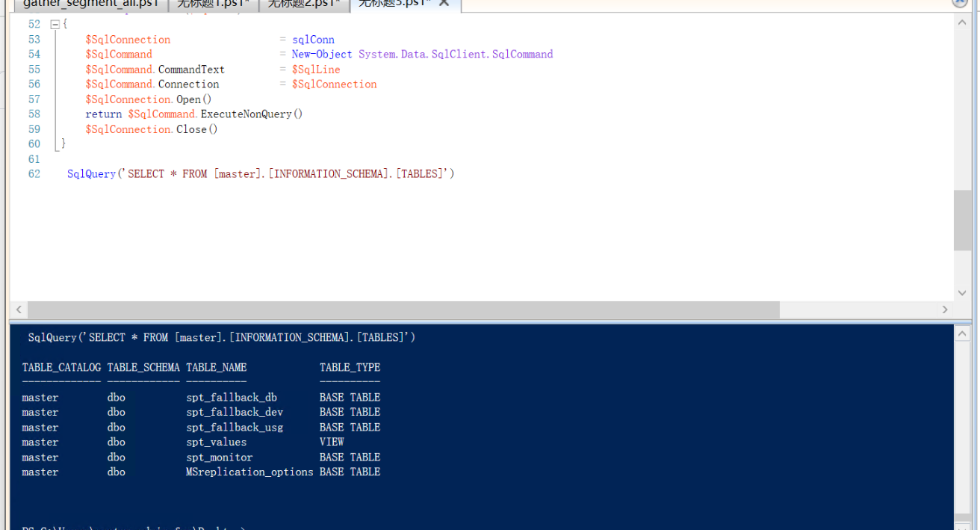Click the TABLE_CATALOG column header
This screenshot has width=980, height=530.
point(61,368)
